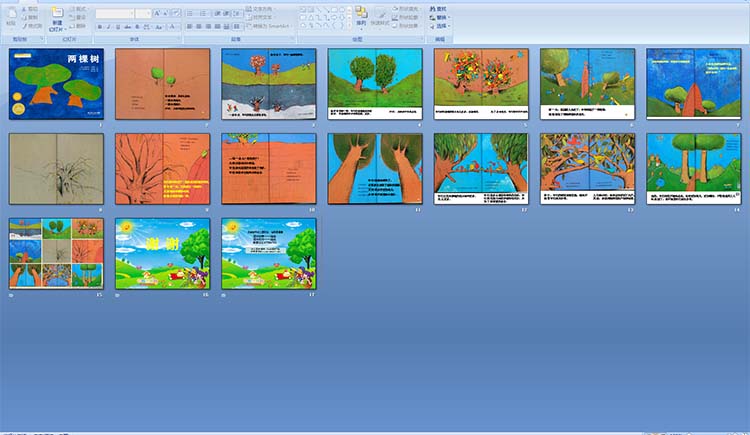750x435 pixels.
Task: Expand the shapes gallery More arrow
Action: 349,26
